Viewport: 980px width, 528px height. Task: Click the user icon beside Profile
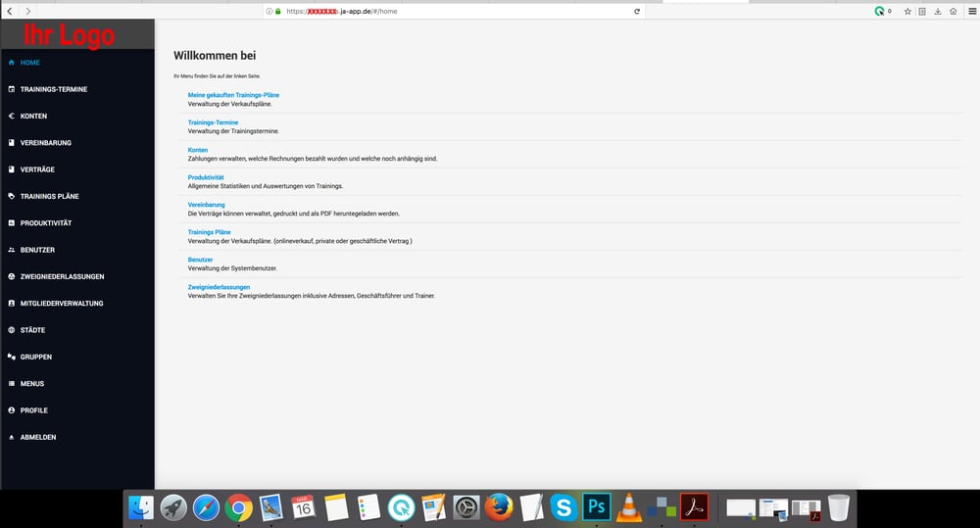11,410
